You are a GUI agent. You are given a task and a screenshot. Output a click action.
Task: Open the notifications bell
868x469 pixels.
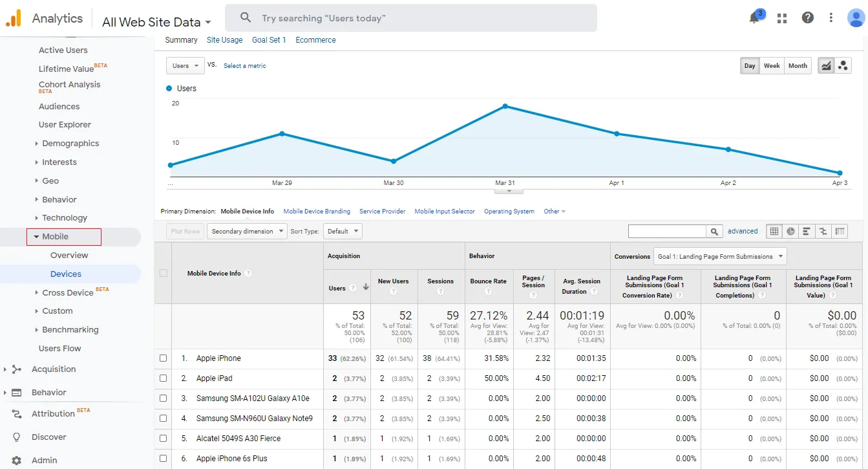[x=754, y=18]
